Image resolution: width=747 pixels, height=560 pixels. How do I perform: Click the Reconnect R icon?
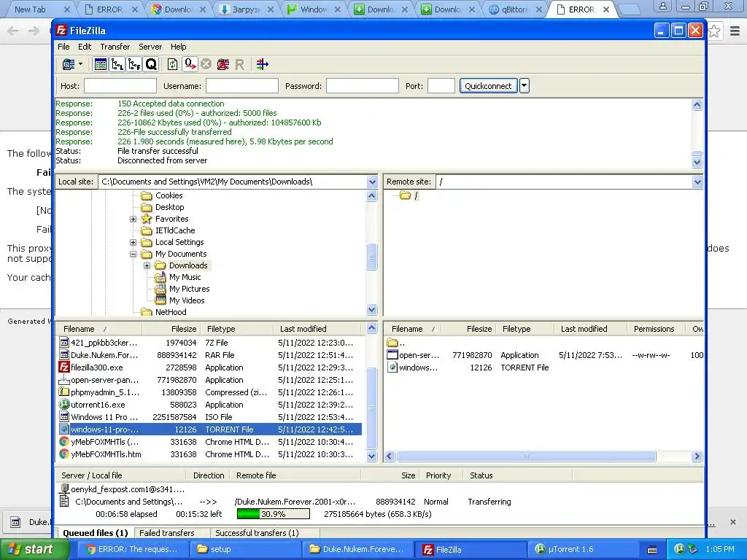(239, 64)
